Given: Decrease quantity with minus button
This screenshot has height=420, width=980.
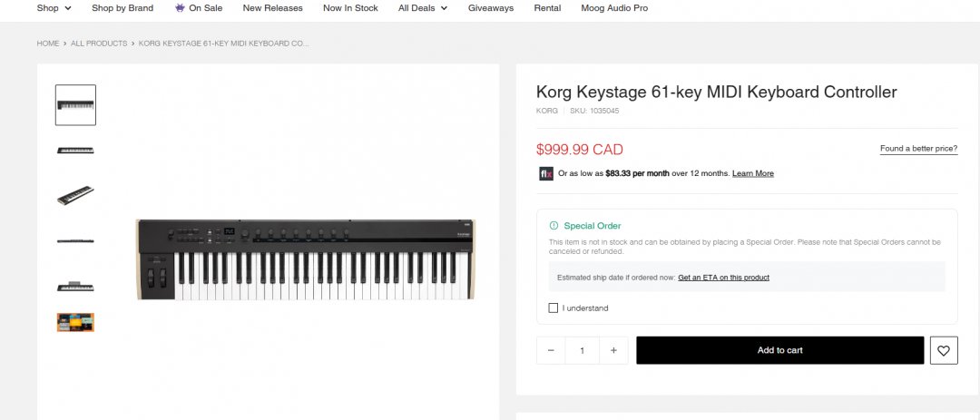Looking at the screenshot, I should pyautogui.click(x=551, y=351).
